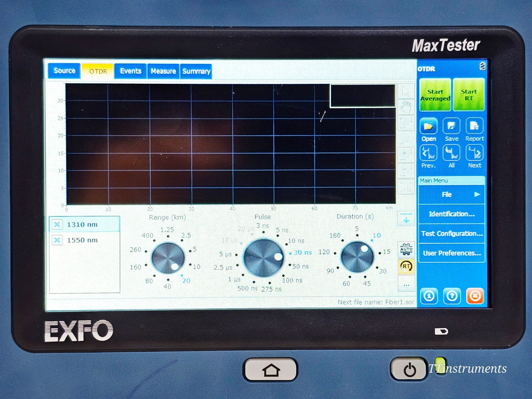The image size is (532, 399).
Task: Click the Duration (s) dial knob
Action: (357, 257)
